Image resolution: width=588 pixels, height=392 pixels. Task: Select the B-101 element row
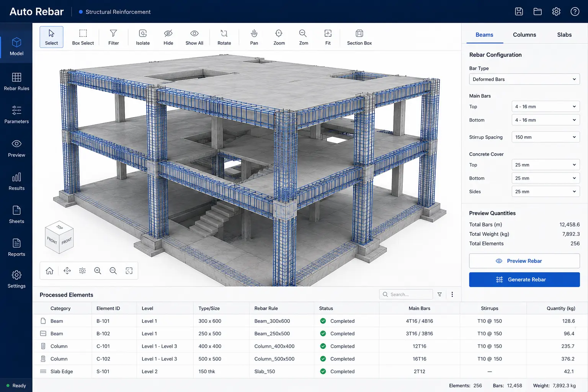click(x=310, y=321)
